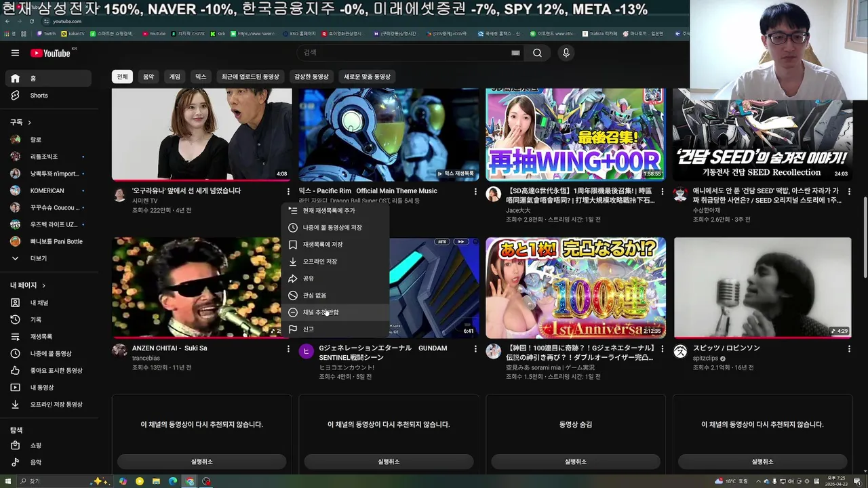Open 시미켄 TV channel link
868x488 pixels.
(144, 201)
